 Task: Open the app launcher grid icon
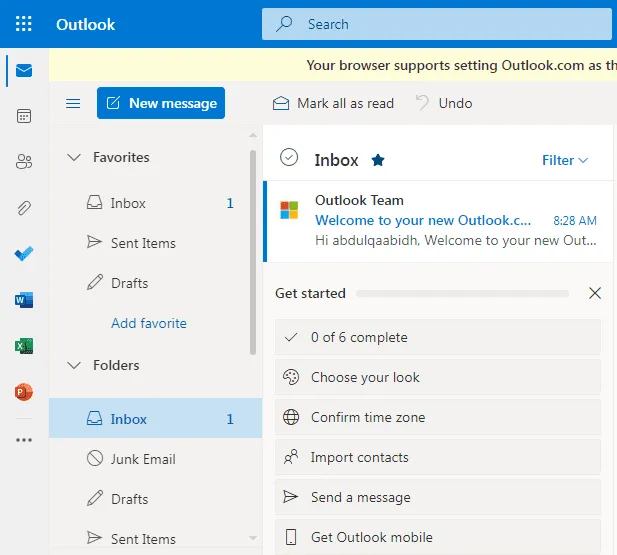24,24
